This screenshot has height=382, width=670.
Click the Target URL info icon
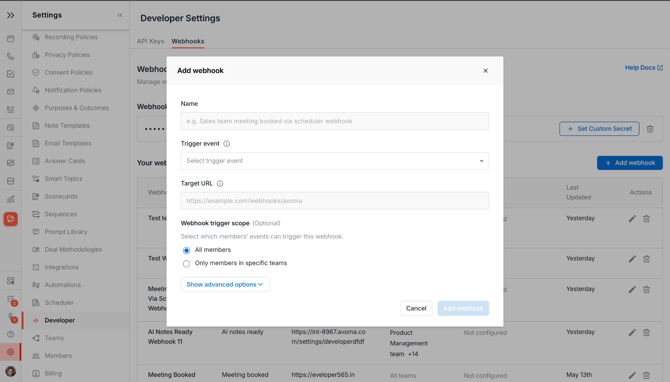(220, 183)
